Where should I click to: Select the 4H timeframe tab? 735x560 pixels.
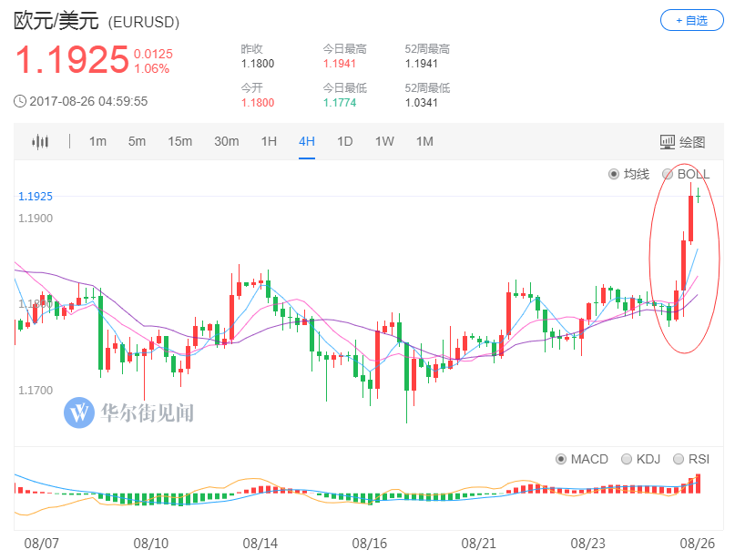pyautogui.click(x=307, y=141)
